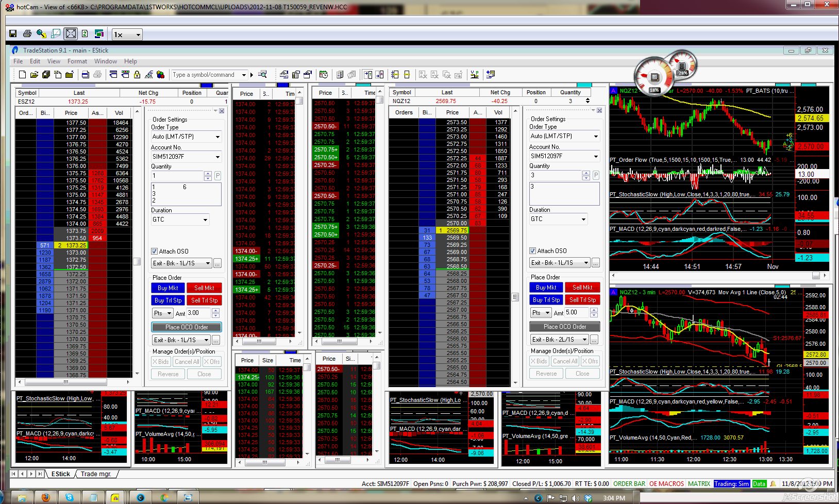Viewport: 839px width, 504px height.
Task: Open Account No. dropdown in ESZ12 panel
Action: [187, 157]
